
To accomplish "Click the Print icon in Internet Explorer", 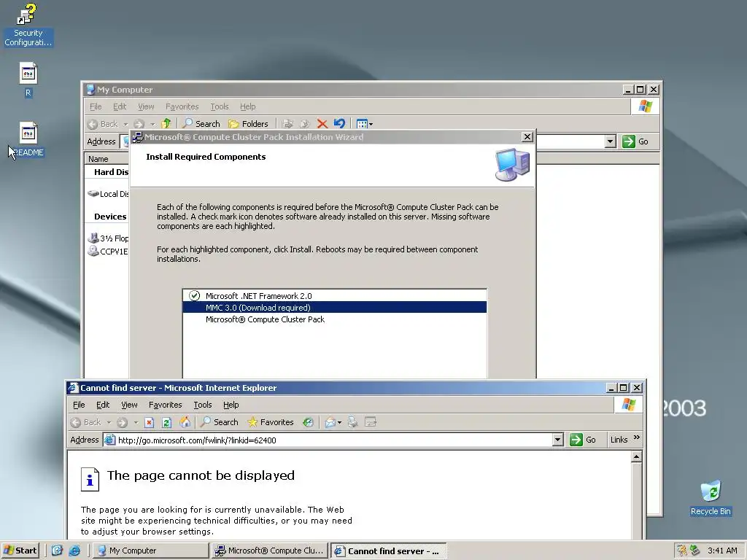I will click(352, 422).
